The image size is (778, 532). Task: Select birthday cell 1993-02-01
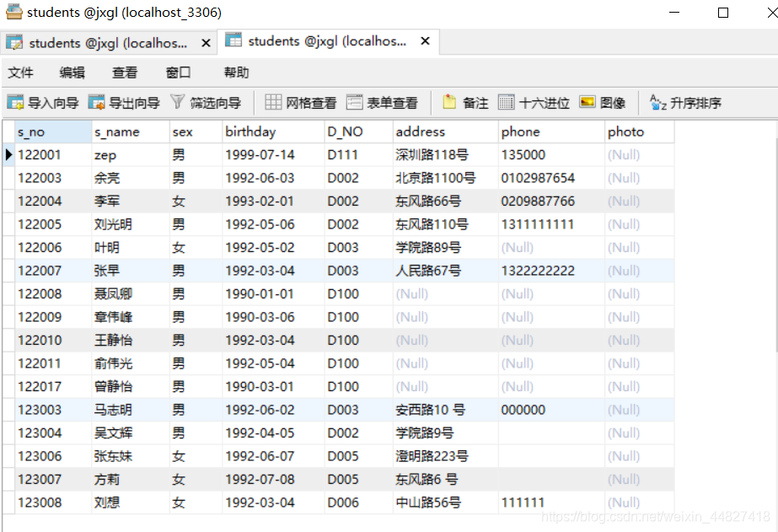coord(273,202)
